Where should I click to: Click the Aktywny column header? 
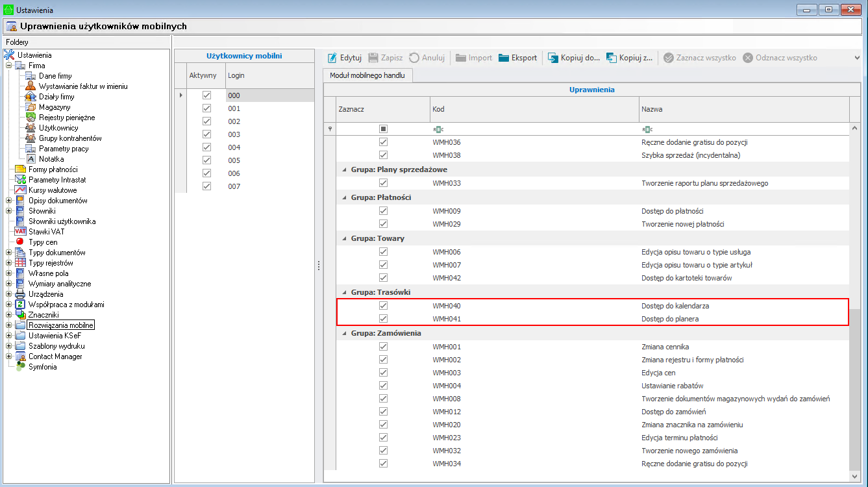[x=205, y=76]
